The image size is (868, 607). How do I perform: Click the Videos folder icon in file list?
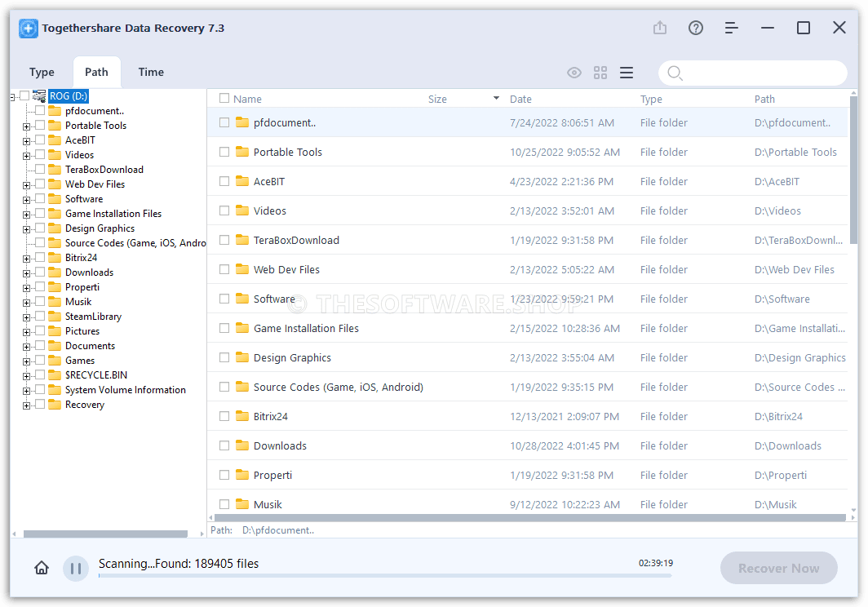click(242, 210)
